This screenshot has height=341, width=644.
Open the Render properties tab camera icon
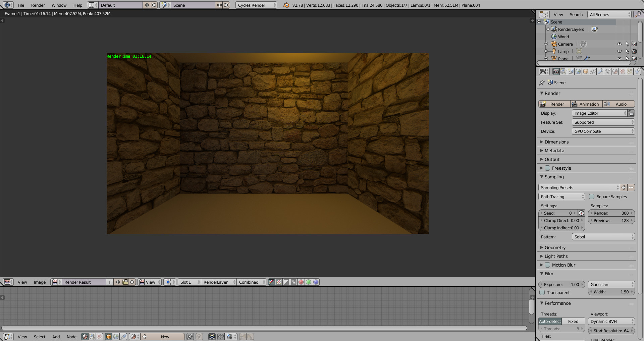[556, 71]
